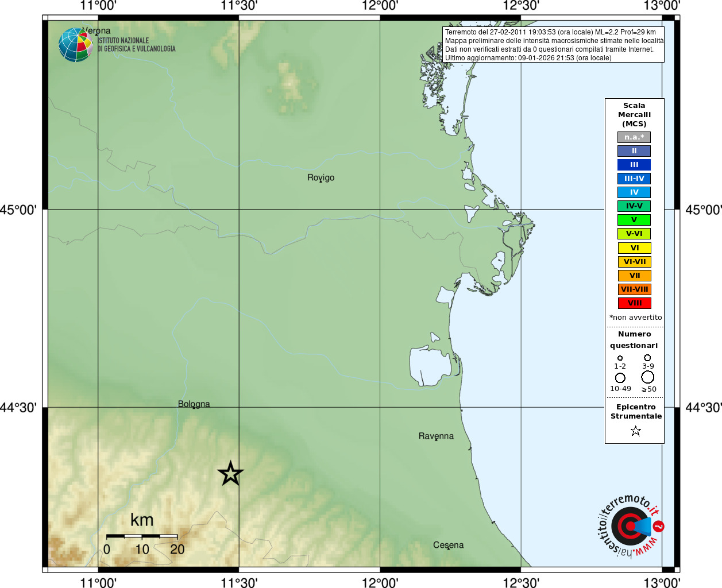Image resolution: width=722 pixels, height=588 pixels.
Task: Click the Epicentro Strumentale star in legend
Action: pos(635,431)
